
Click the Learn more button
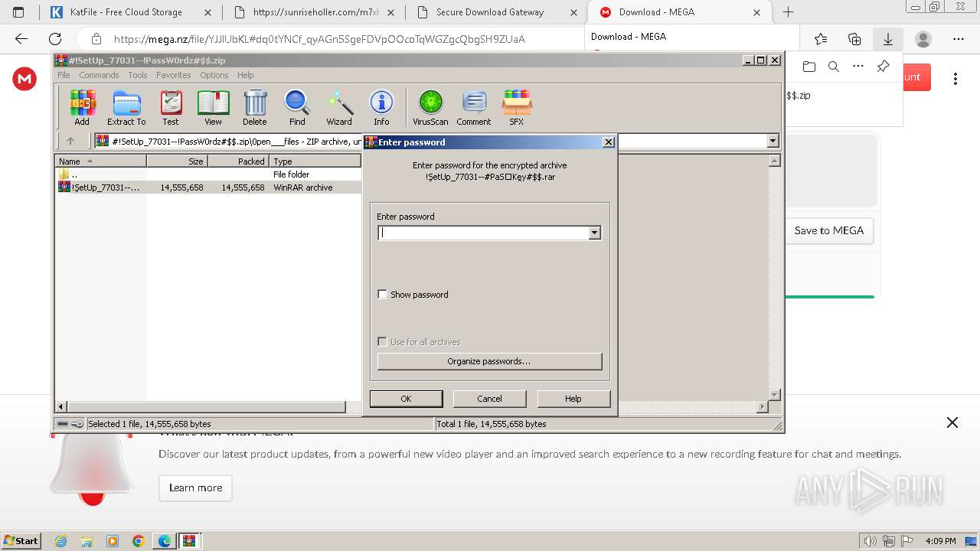[195, 487]
